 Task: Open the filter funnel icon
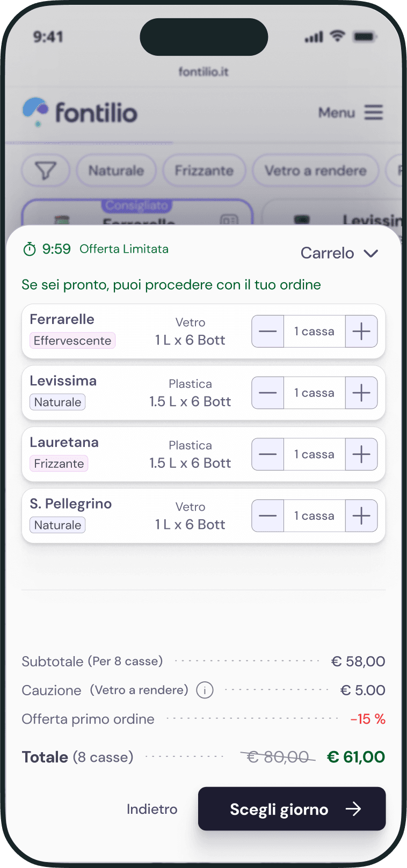(46, 171)
